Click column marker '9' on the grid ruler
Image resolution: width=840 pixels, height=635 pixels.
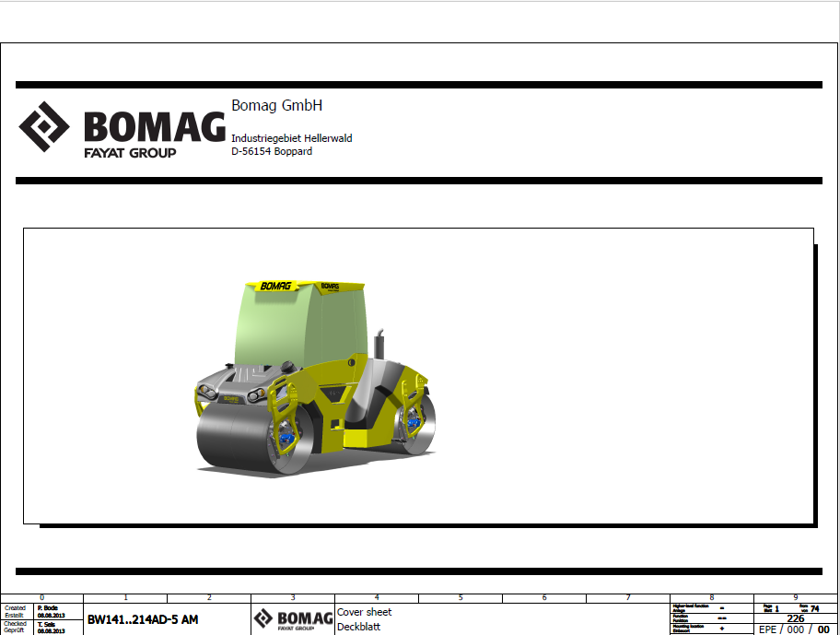pyautogui.click(x=796, y=597)
